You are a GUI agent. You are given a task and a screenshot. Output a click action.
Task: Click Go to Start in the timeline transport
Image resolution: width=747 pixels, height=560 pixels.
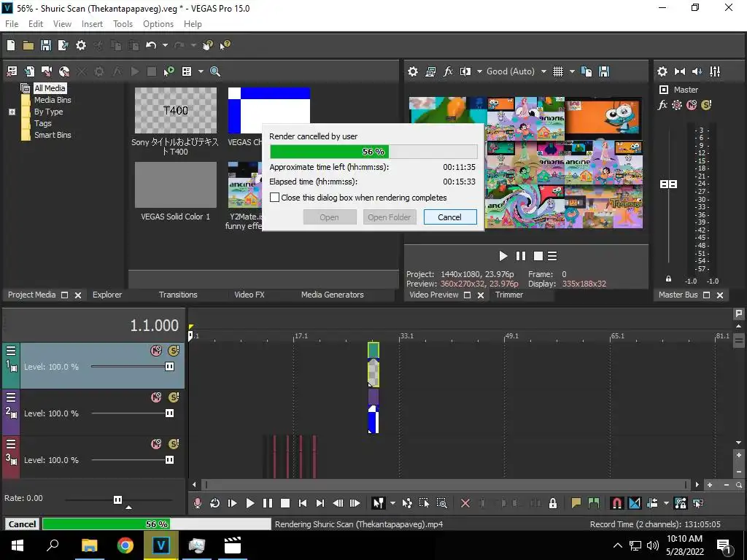(x=303, y=503)
